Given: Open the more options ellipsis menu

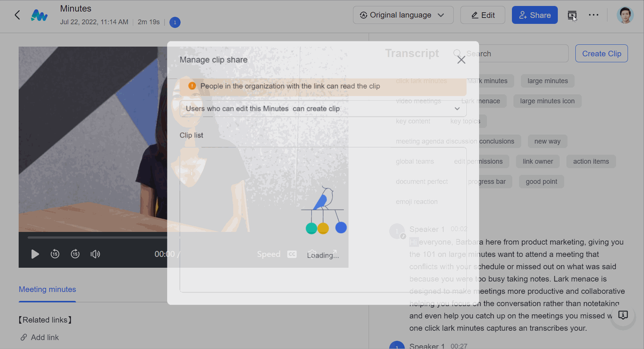Looking at the screenshot, I should tap(594, 15).
